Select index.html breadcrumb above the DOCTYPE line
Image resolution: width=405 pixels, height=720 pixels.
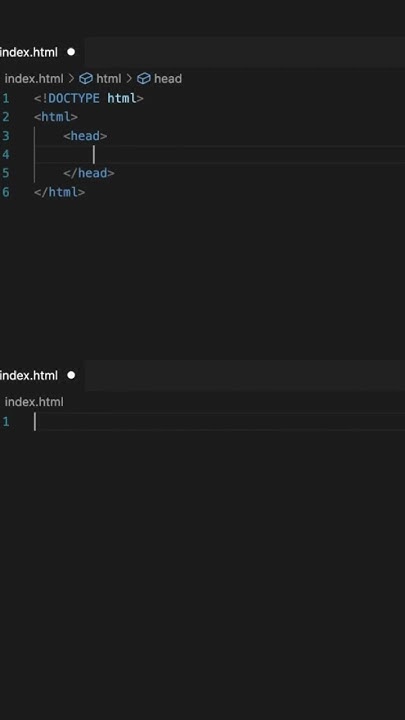(x=34, y=79)
